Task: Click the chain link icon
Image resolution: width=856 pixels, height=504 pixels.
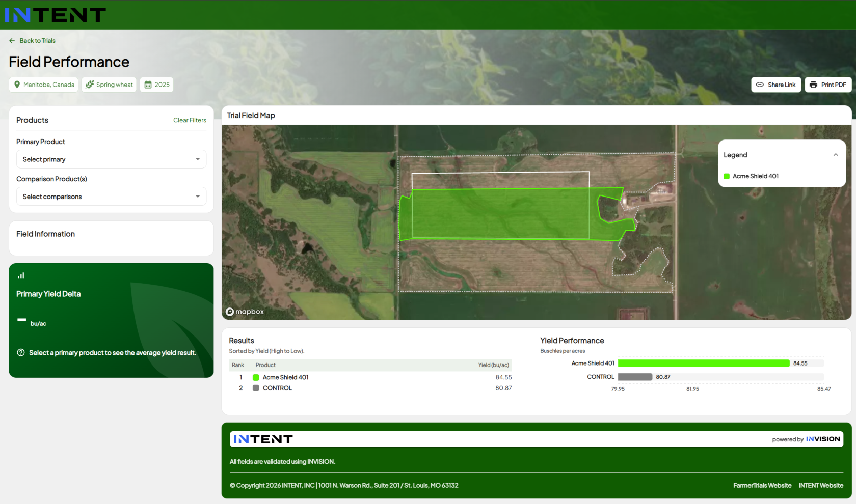Action: (760, 85)
